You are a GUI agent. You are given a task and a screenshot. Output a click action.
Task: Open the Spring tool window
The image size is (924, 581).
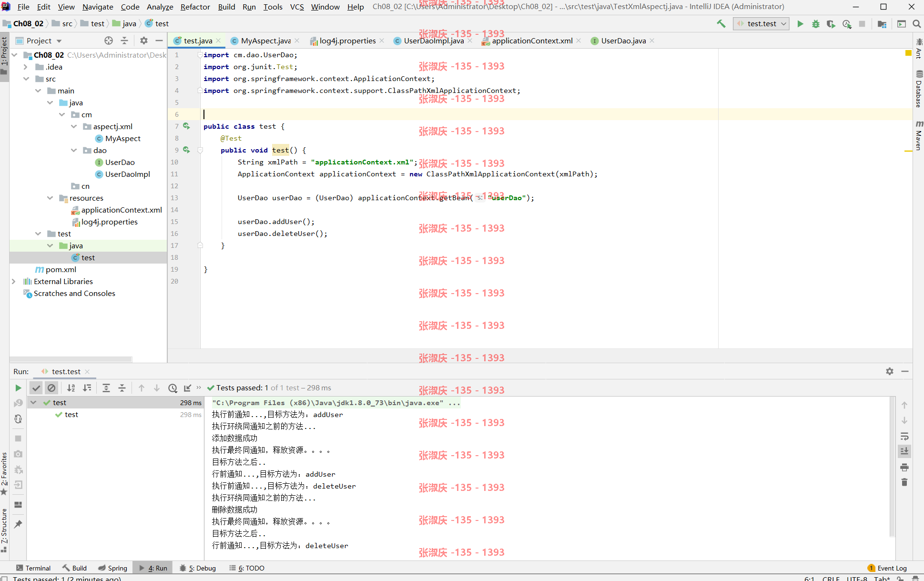[113, 568]
